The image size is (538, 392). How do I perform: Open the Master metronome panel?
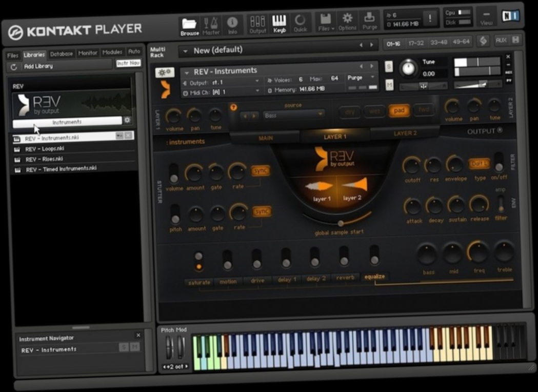[x=211, y=26]
